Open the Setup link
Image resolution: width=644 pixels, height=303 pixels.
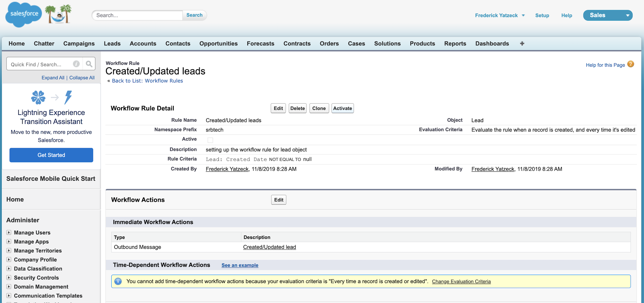pos(542,15)
